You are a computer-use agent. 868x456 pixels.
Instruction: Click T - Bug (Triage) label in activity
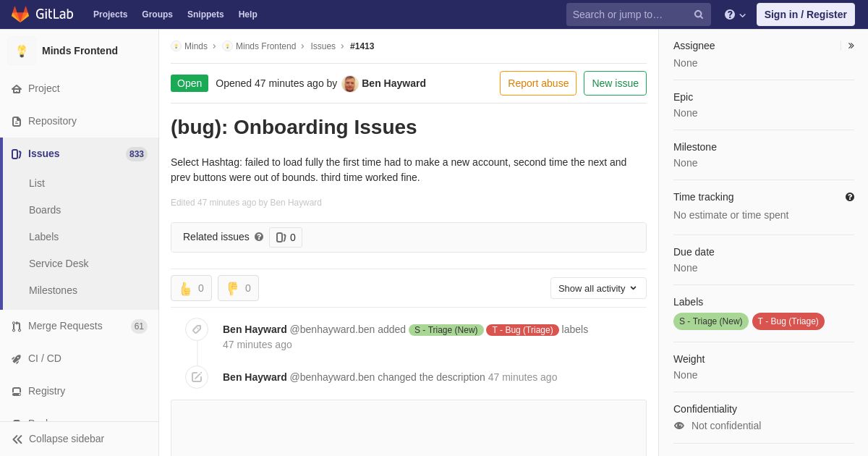coord(522,330)
